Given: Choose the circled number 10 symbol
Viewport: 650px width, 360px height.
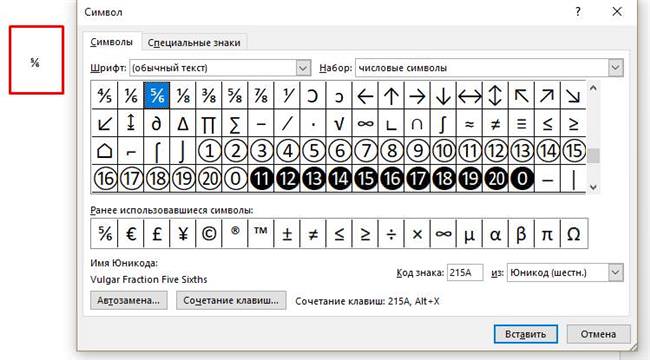Looking at the screenshot, I should [444, 151].
